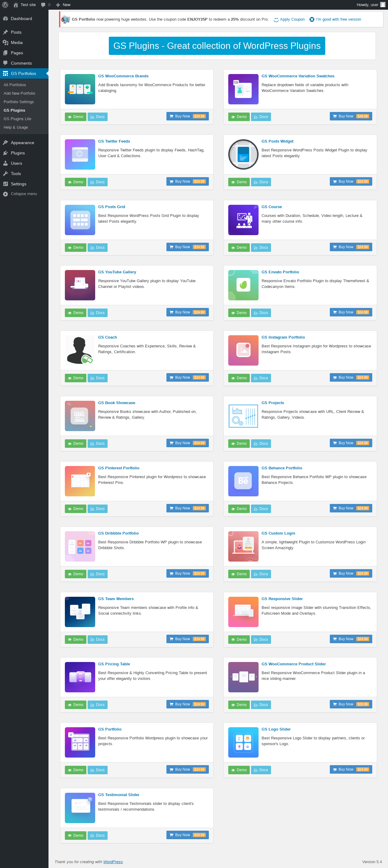
Task: Click the user avatar next to Howdy, user
Action: click(x=383, y=5)
